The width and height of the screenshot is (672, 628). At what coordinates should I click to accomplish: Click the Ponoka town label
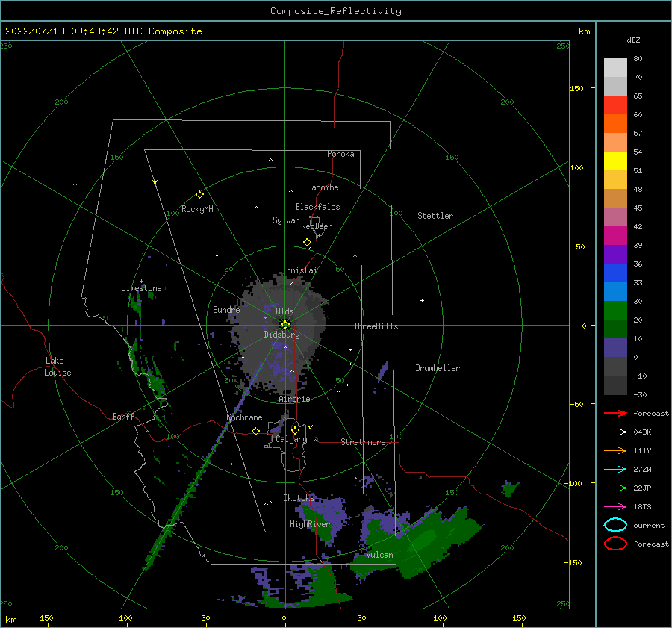coord(340,154)
